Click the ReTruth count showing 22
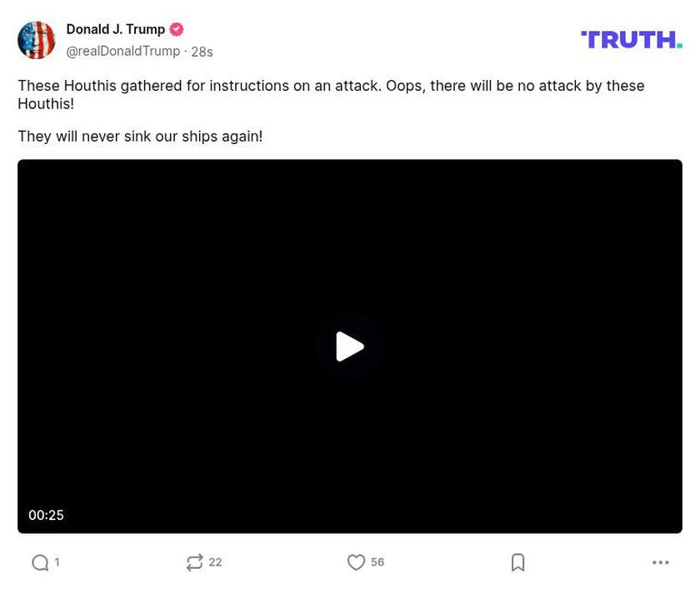The image size is (700, 599). 215,562
